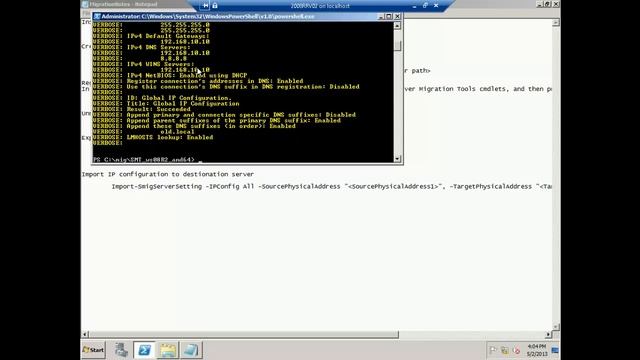Click Notepad vertical scrollbar down arrow
The image size is (640, 360).
click(556, 327)
